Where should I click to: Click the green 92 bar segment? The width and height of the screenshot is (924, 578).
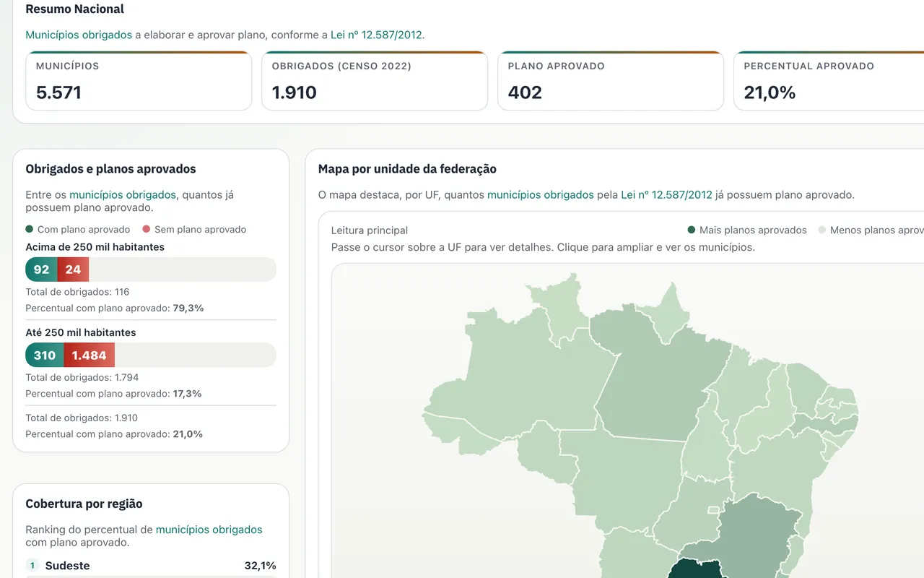pos(41,269)
